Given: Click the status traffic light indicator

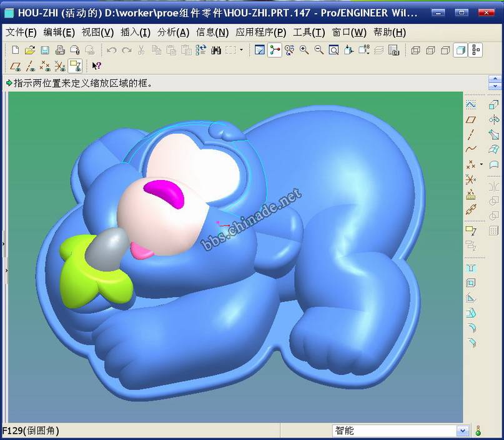Looking at the screenshot, I should coord(478,431).
